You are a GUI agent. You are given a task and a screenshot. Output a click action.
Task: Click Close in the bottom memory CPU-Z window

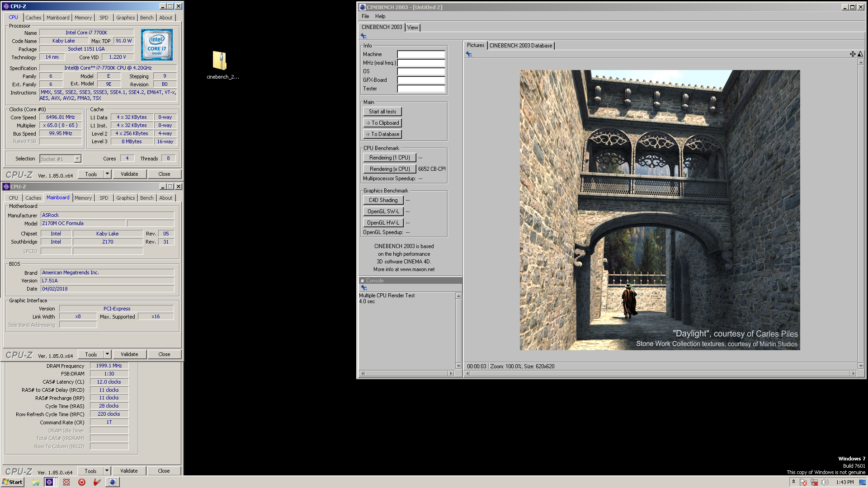164,471
